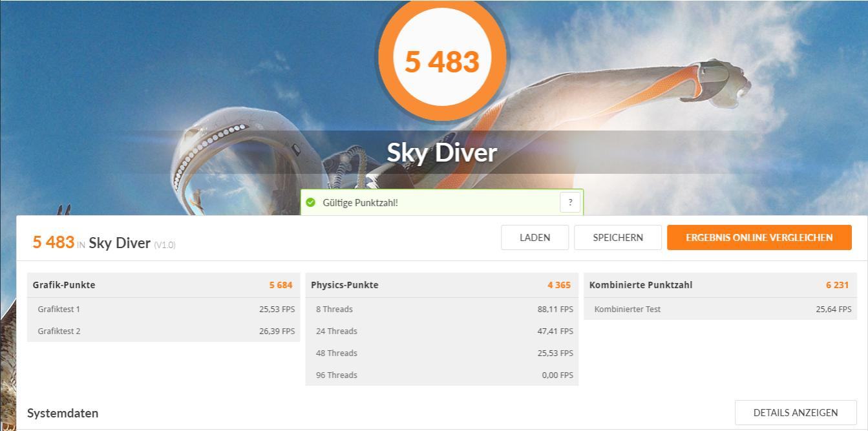Click the 8 Threads result row
This screenshot has width=868, height=431.
(442, 309)
